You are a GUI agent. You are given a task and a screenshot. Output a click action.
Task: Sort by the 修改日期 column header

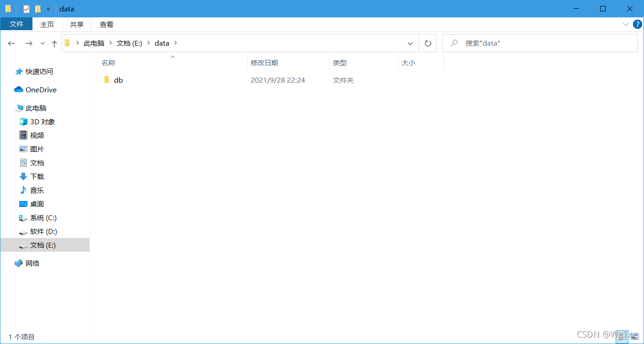[264, 63]
